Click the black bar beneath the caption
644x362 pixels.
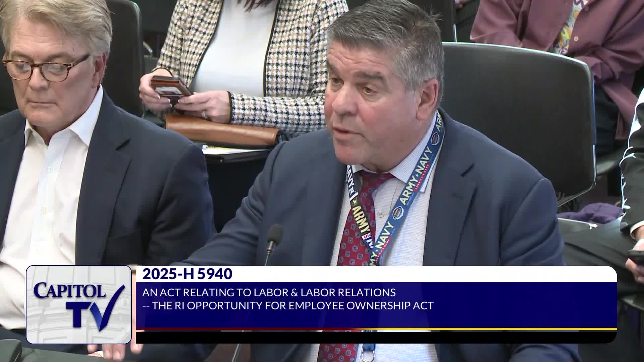[369, 337]
